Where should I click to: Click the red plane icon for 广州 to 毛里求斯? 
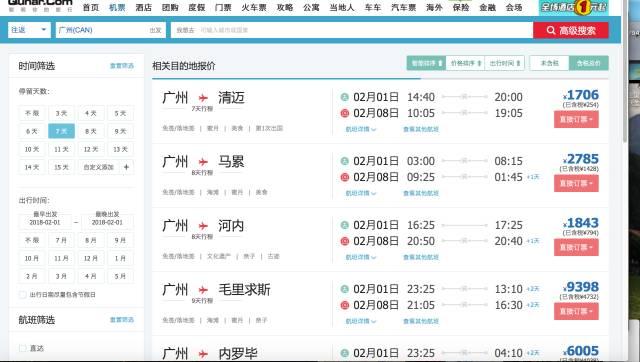(203, 290)
